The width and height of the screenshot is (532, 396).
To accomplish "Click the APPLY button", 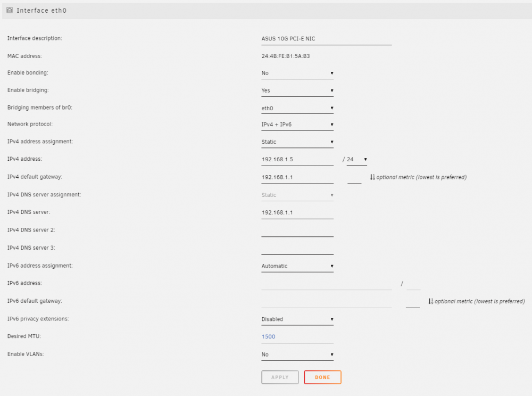I will 280,377.
